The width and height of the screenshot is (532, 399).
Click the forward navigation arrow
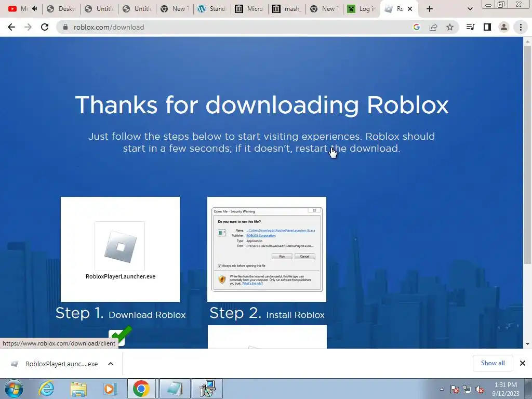pos(28,27)
